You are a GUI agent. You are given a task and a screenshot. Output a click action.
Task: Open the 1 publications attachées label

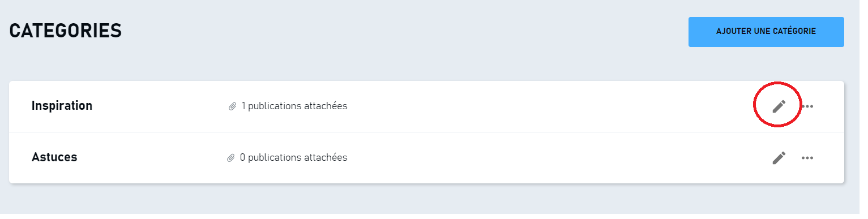pyautogui.click(x=294, y=106)
